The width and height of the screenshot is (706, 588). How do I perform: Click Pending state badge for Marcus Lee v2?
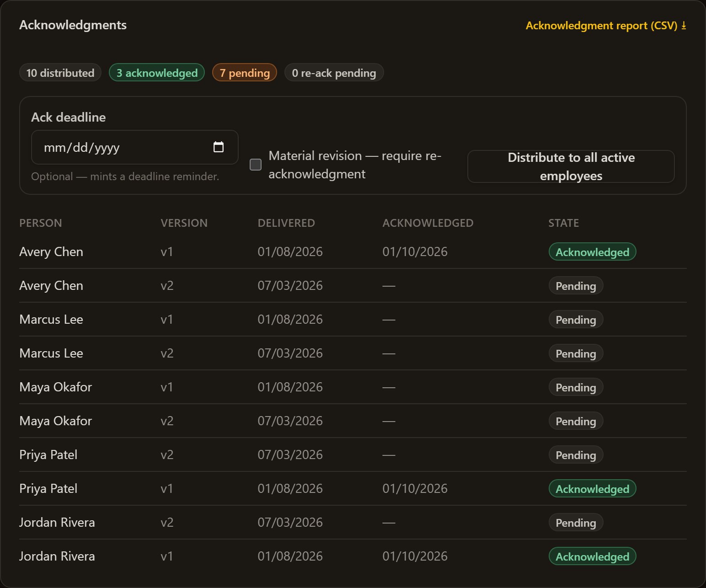(576, 353)
